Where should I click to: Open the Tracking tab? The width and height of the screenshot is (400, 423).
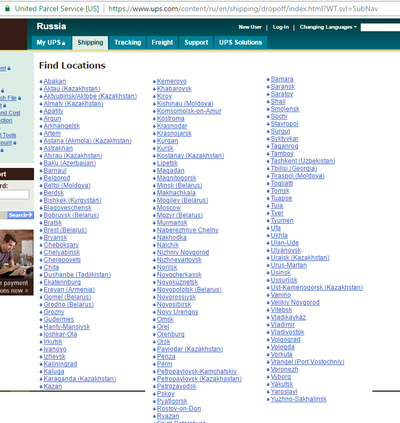coord(128,43)
